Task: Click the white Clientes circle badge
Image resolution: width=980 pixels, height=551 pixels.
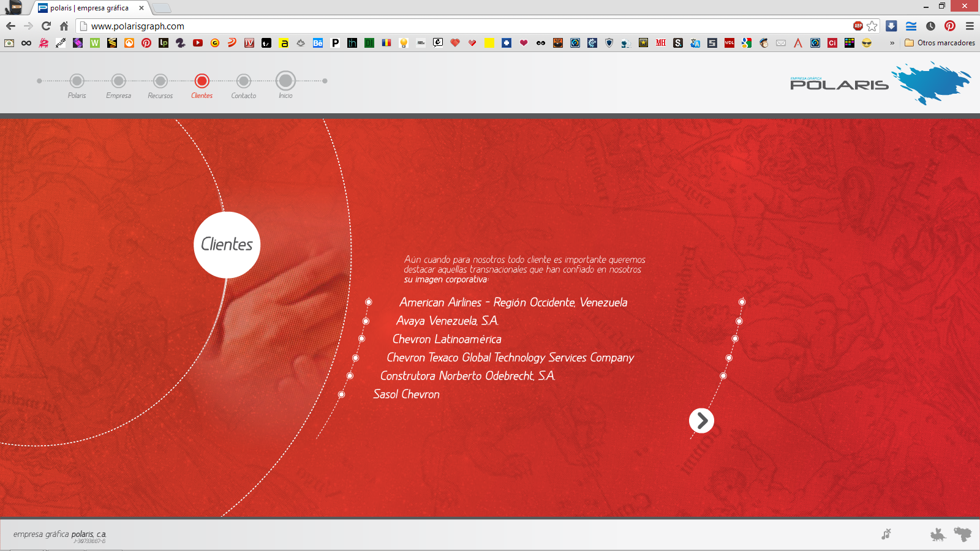Action: [x=227, y=245]
